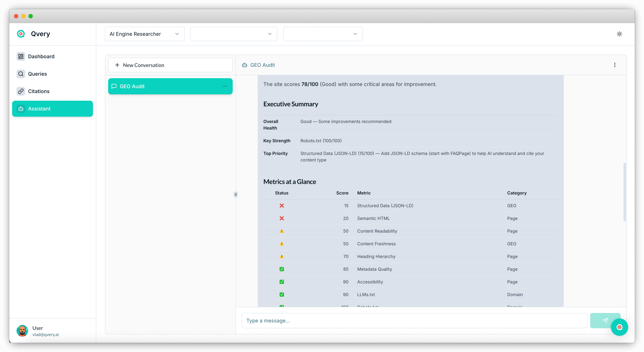
Task: Toggle the light/dark theme sun icon
Action: click(x=619, y=34)
